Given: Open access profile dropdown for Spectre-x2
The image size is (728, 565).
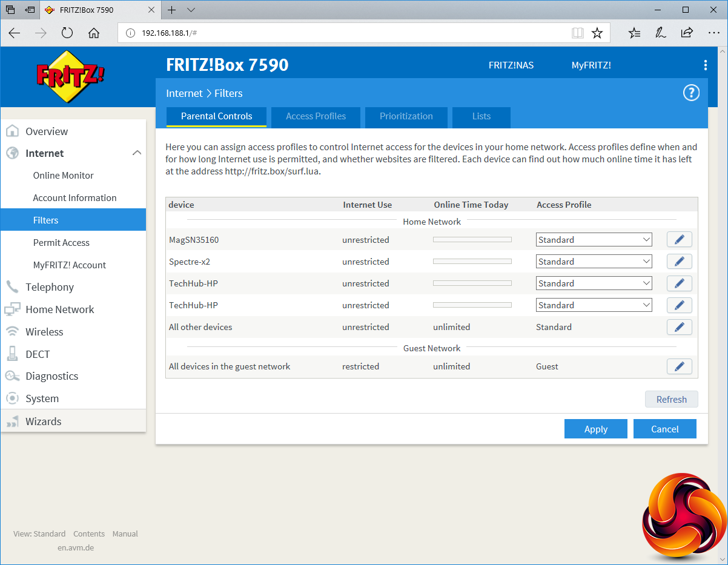Looking at the screenshot, I should (x=594, y=262).
